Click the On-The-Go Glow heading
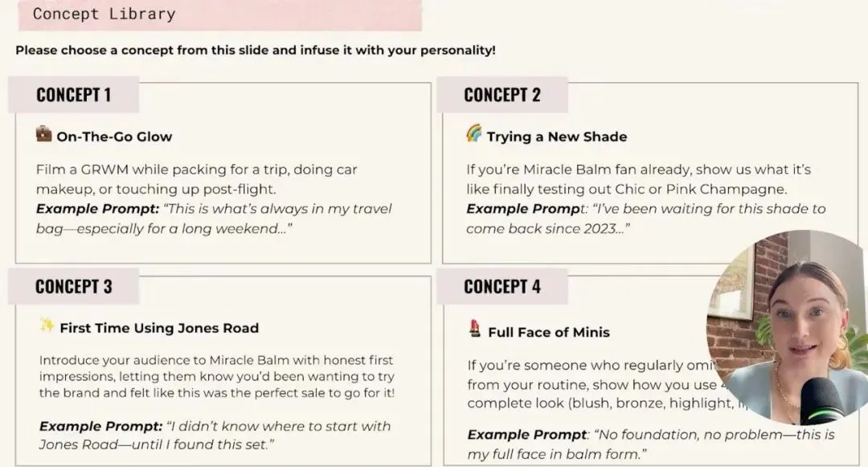 pyautogui.click(x=114, y=137)
